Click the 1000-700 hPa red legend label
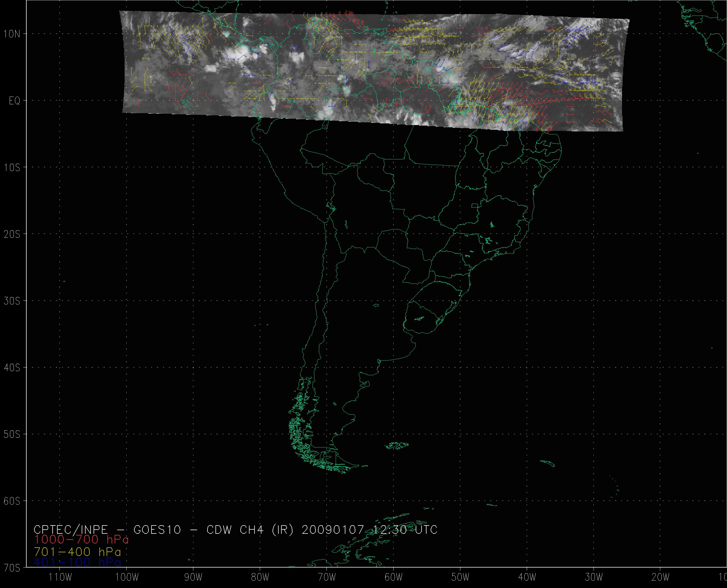 pos(81,540)
